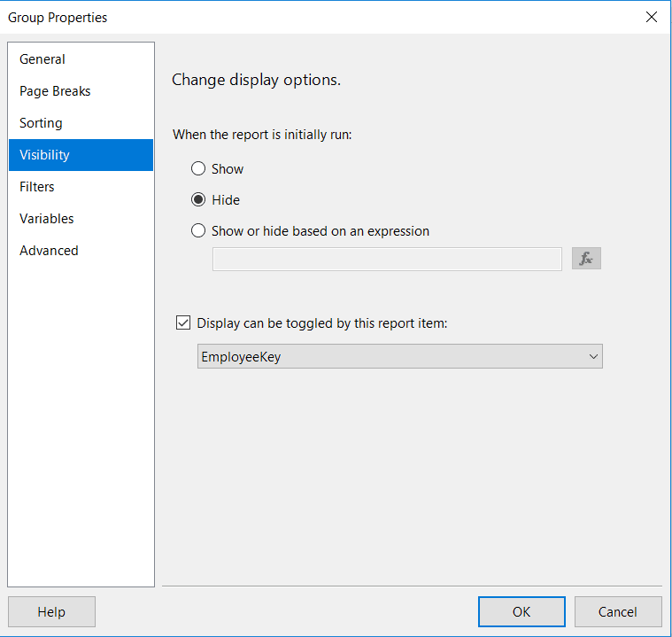Switch to Page Breaks page
The height and width of the screenshot is (637, 672).
[55, 91]
